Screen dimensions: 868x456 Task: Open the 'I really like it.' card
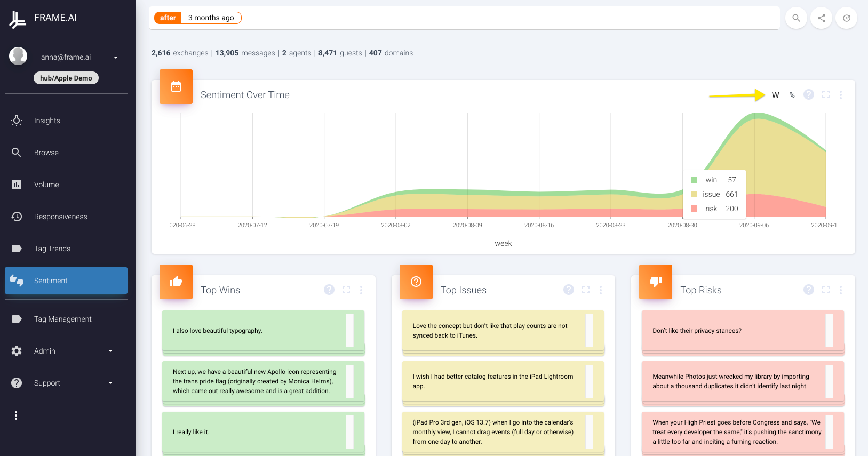(x=263, y=432)
